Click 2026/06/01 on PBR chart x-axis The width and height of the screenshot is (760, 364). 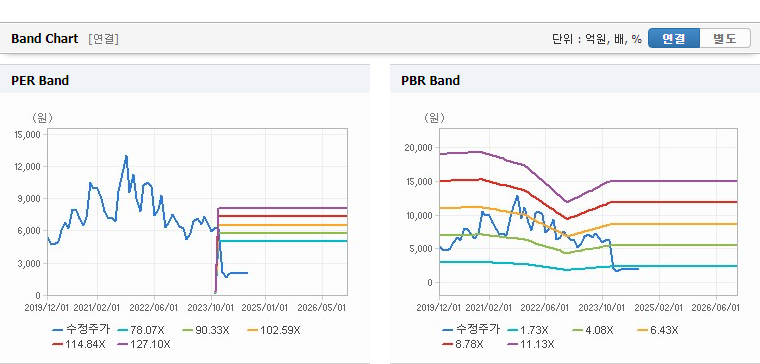715,308
